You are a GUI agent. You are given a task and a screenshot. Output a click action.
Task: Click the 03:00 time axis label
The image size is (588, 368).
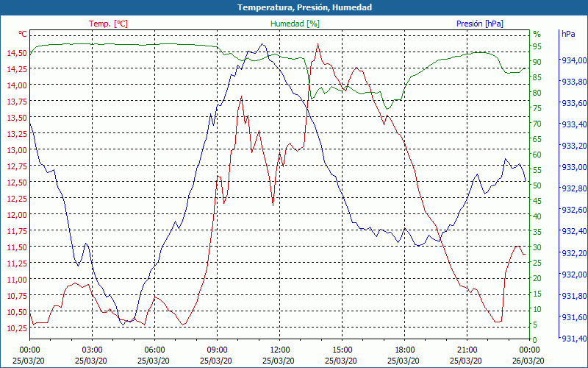pos(93,350)
